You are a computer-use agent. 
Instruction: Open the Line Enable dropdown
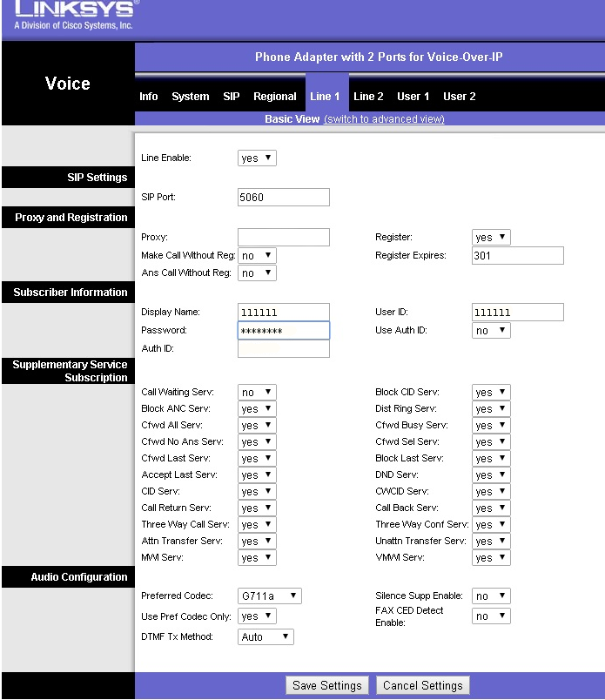pos(257,158)
